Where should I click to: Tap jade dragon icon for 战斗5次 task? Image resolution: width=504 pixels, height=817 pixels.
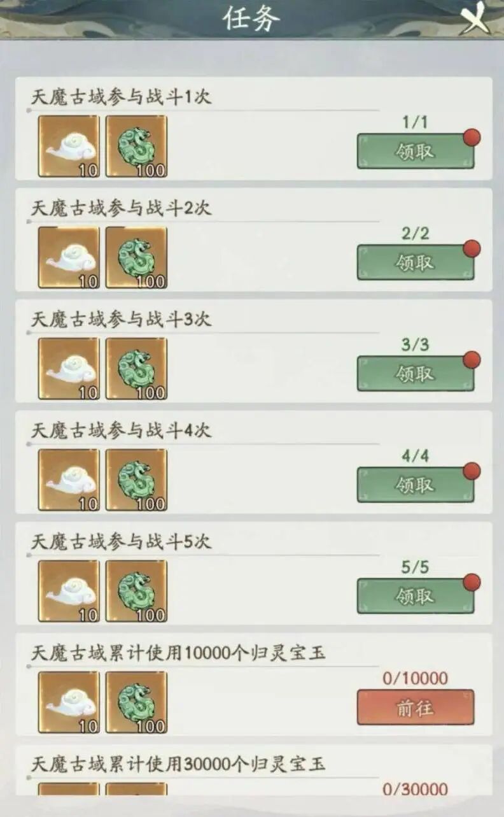[x=136, y=591]
